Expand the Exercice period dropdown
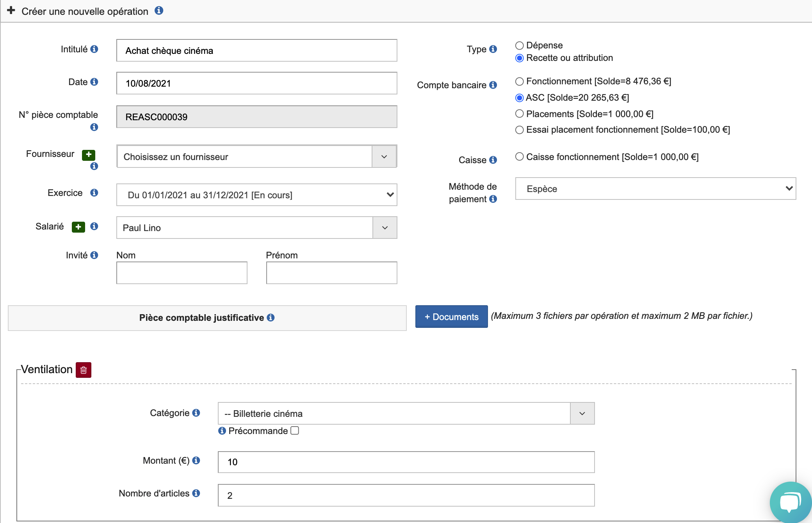Screen dimensions: 812x523 [x=256, y=195]
